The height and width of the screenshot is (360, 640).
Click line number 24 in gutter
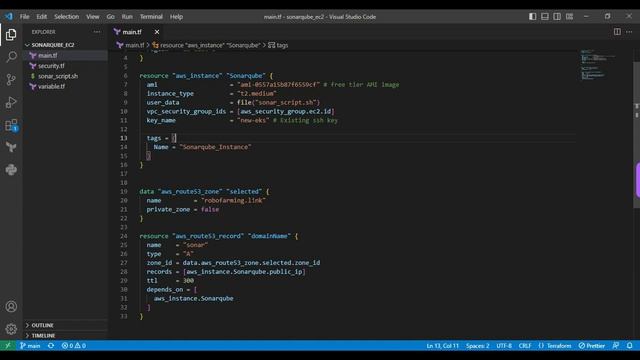click(124, 236)
